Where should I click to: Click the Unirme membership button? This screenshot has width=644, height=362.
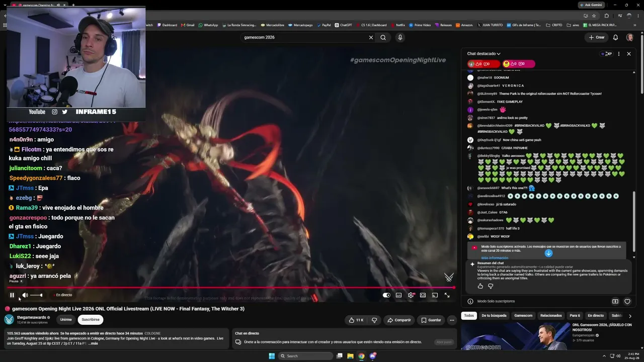tap(66, 319)
